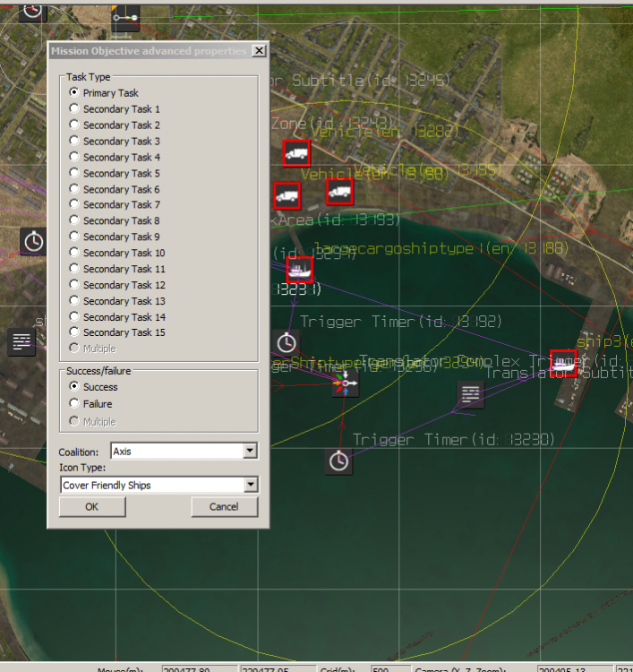The width and height of the screenshot is (633, 672).
Task: Choose Secondary Task 5 option
Action: 74,173
